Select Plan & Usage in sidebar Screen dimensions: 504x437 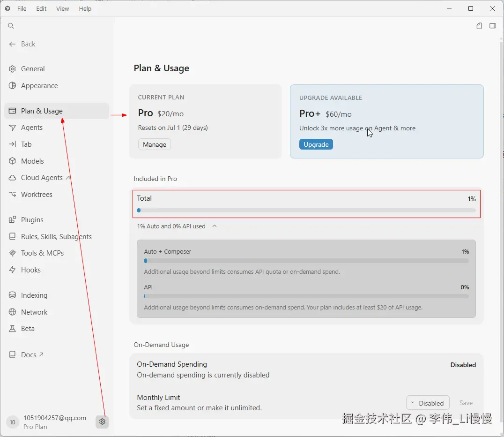click(57, 111)
